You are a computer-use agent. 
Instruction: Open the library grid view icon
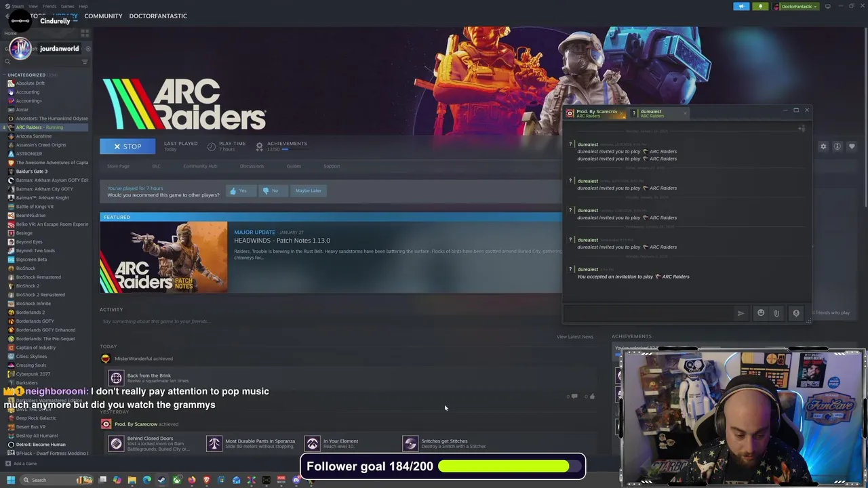point(85,32)
